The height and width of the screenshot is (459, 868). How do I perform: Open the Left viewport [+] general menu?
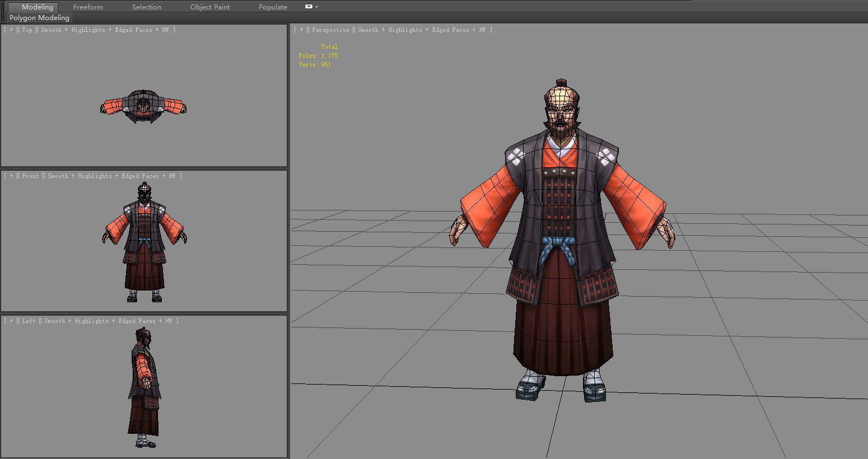pos(11,321)
